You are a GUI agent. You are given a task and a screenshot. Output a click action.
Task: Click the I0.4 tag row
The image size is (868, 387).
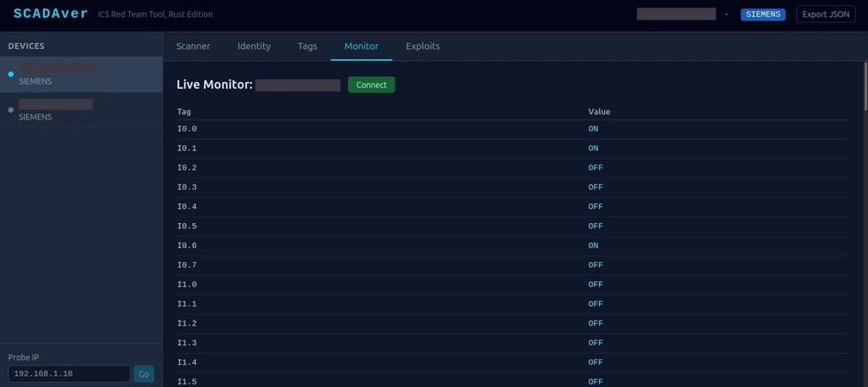(x=513, y=207)
